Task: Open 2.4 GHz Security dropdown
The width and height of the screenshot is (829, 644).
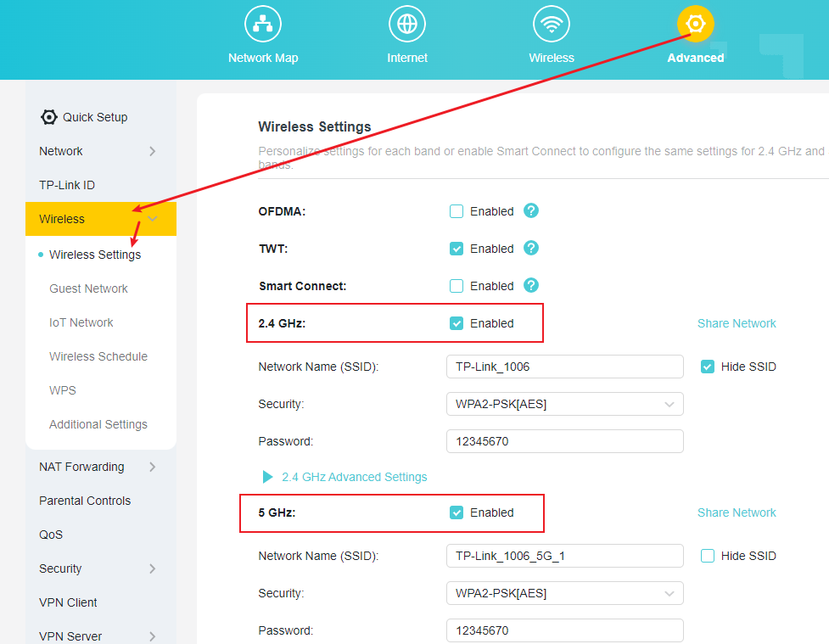Action: click(x=564, y=404)
